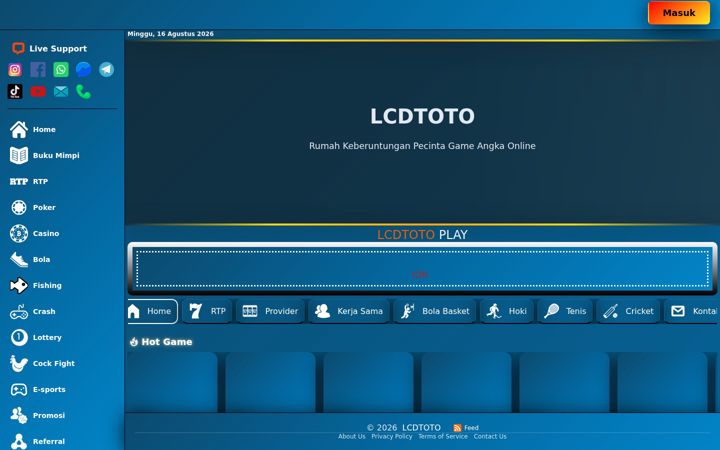
Task: Click the third Hot Game thumbnail
Action: (368, 382)
